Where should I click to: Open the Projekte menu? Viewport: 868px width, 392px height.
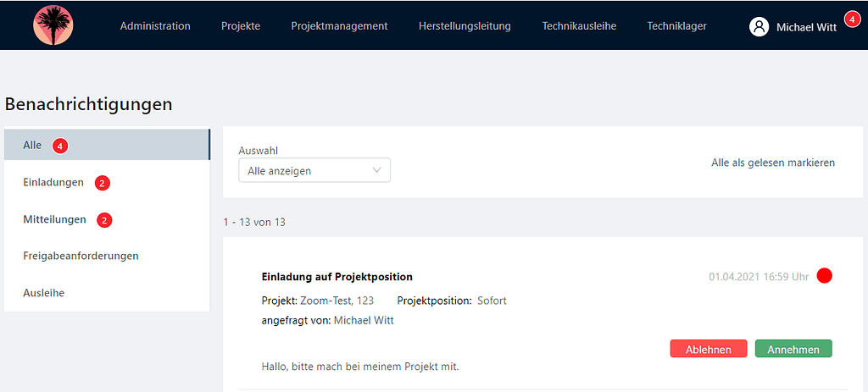tap(241, 26)
